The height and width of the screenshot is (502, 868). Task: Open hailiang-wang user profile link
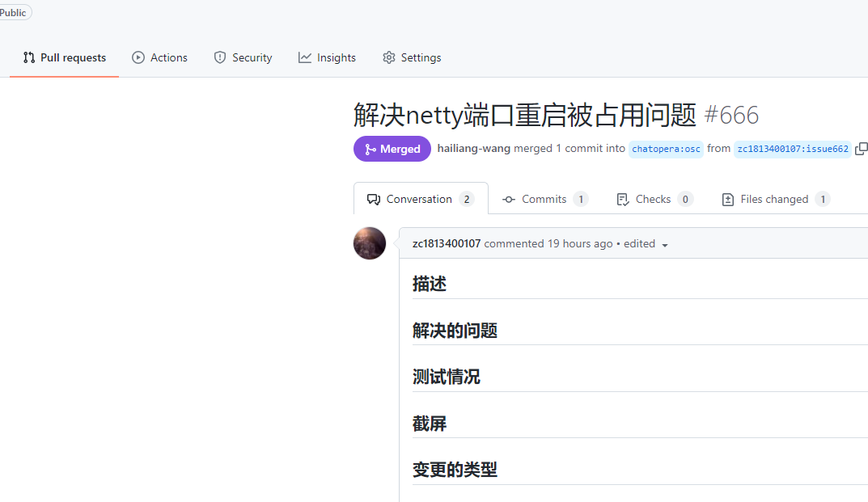click(473, 148)
